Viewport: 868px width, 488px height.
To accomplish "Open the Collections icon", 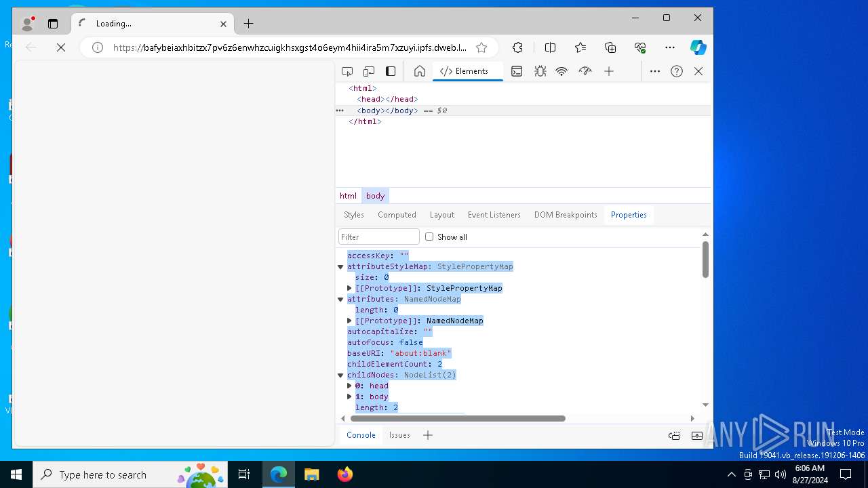I will [610, 47].
